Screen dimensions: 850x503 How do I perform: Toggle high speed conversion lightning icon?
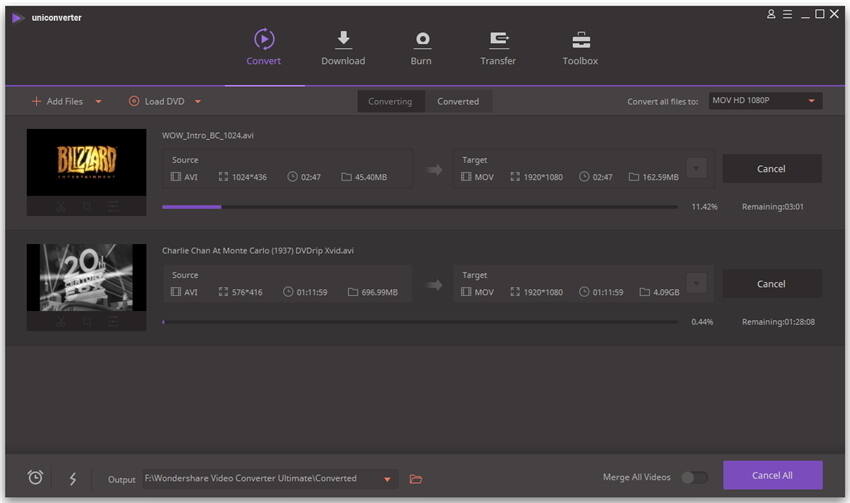[73, 479]
